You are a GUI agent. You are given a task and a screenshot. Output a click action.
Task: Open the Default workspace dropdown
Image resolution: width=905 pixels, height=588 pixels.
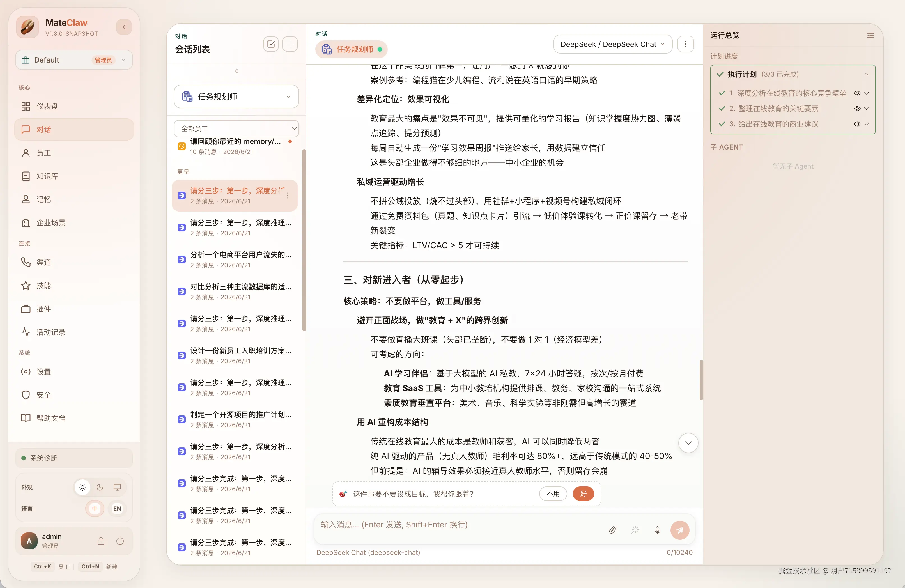click(x=74, y=60)
